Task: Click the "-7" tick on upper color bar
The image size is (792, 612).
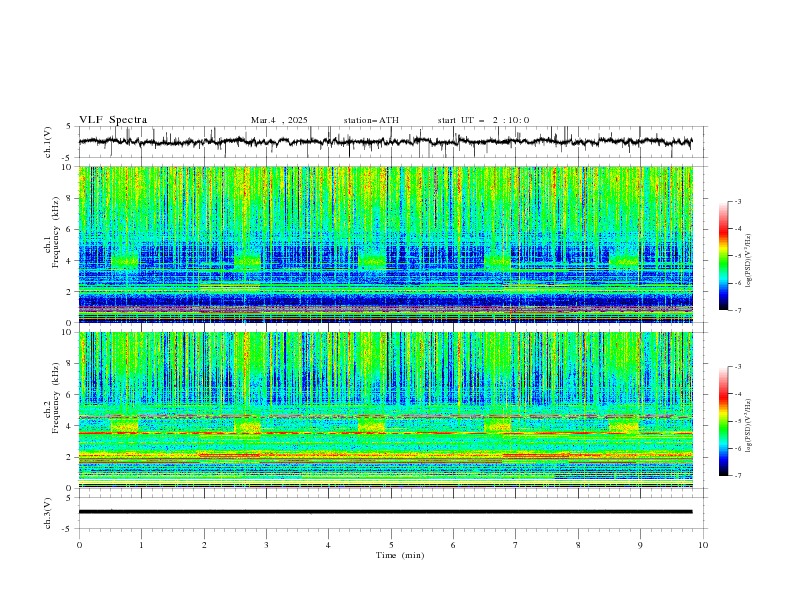Action: pos(737,310)
